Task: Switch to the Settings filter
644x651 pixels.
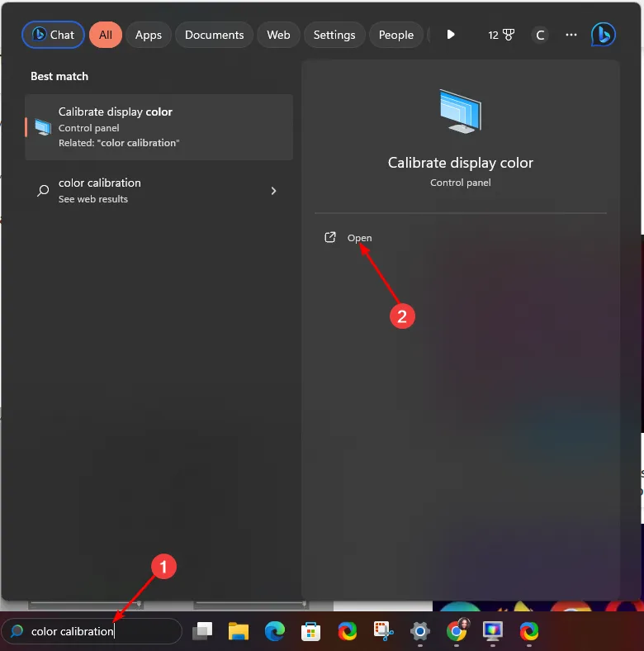Action: (334, 35)
